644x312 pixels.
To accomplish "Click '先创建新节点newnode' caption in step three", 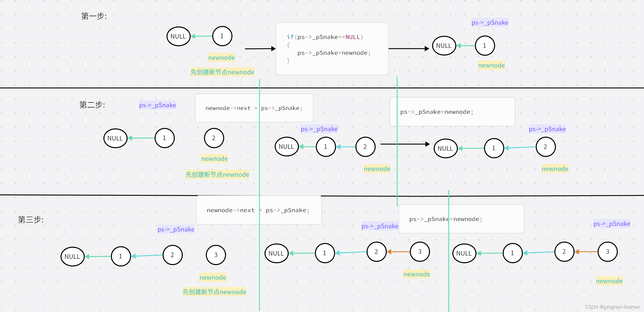I will coord(214,292).
